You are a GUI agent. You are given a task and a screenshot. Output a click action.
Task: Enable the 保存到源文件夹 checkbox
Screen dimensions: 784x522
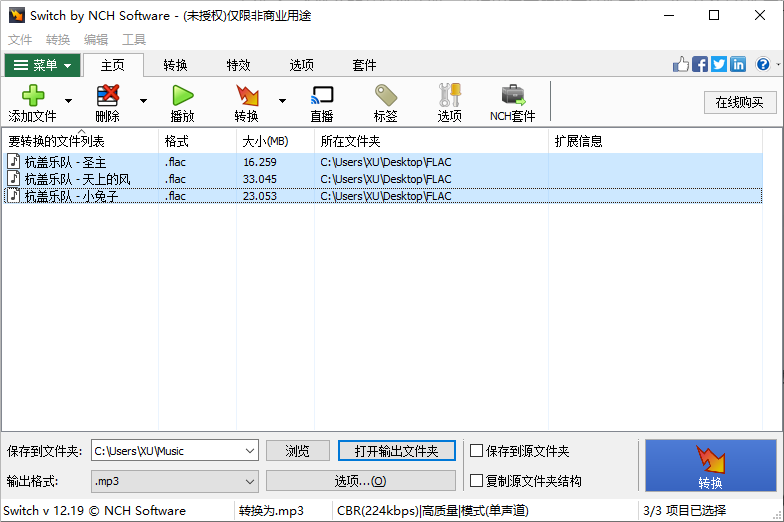point(476,450)
